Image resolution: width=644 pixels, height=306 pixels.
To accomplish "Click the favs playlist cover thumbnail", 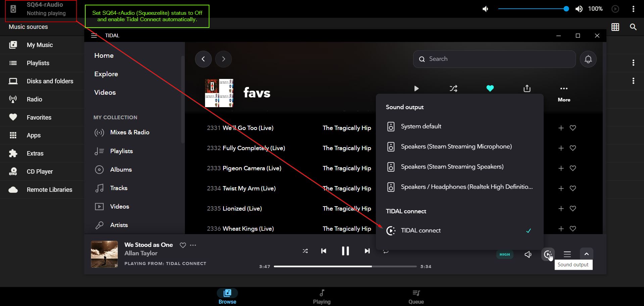I will (x=219, y=93).
